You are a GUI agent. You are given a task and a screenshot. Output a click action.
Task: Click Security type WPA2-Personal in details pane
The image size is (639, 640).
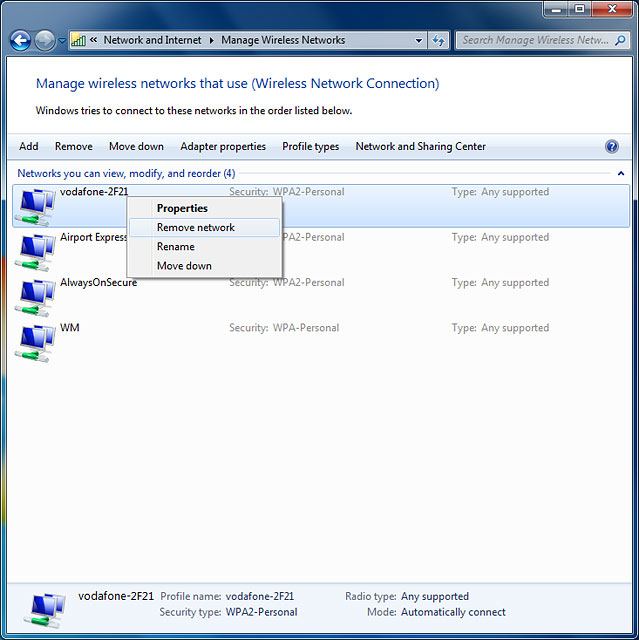[x=261, y=612]
